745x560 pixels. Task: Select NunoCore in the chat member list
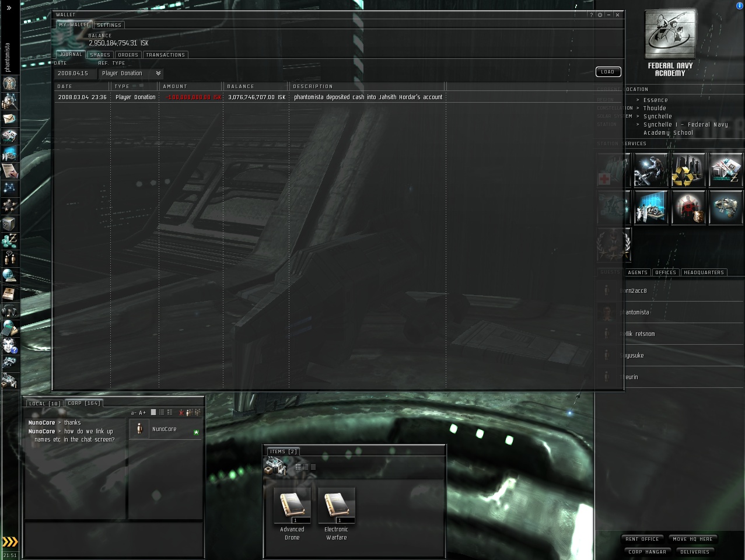(166, 429)
